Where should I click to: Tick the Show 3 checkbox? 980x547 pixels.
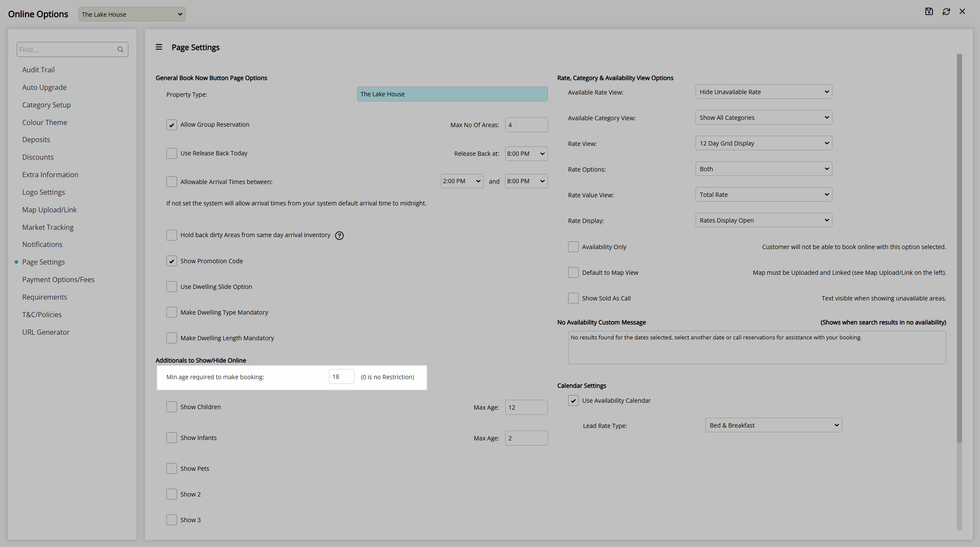172,520
